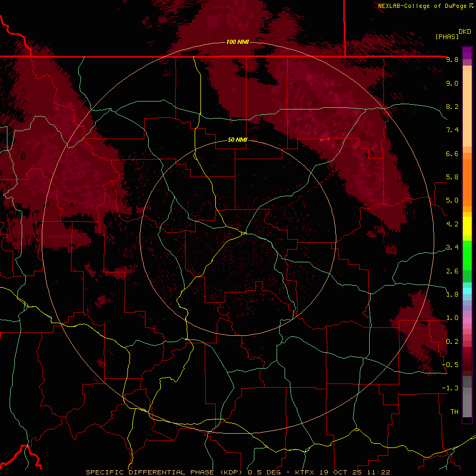The width and height of the screenshot is (476, 476).
Task: Click the 8.2 legend value
Action: [x=452, y=106]
